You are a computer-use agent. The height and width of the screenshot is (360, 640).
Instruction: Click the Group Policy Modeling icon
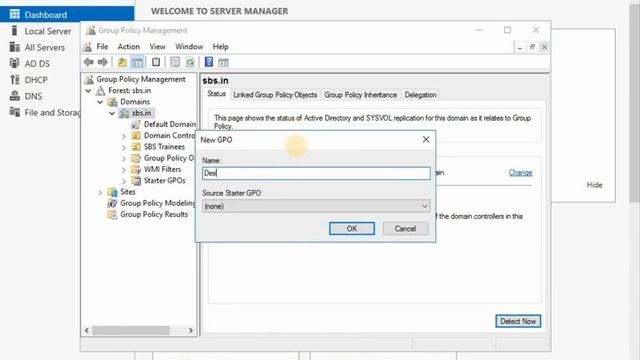[x=112, y=203]
